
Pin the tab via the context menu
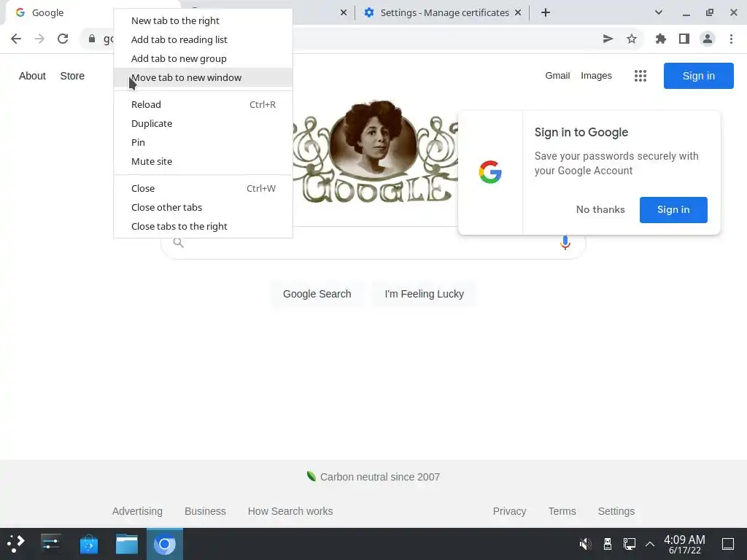click(203, 142)
